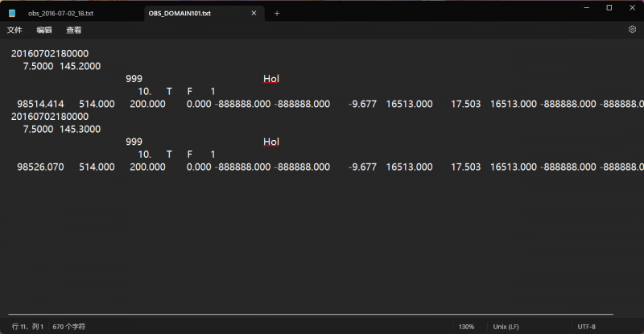The height and width of the screenshot is (334, 644).
Task: Open the settings gear icon
Action: coord(632,30)
